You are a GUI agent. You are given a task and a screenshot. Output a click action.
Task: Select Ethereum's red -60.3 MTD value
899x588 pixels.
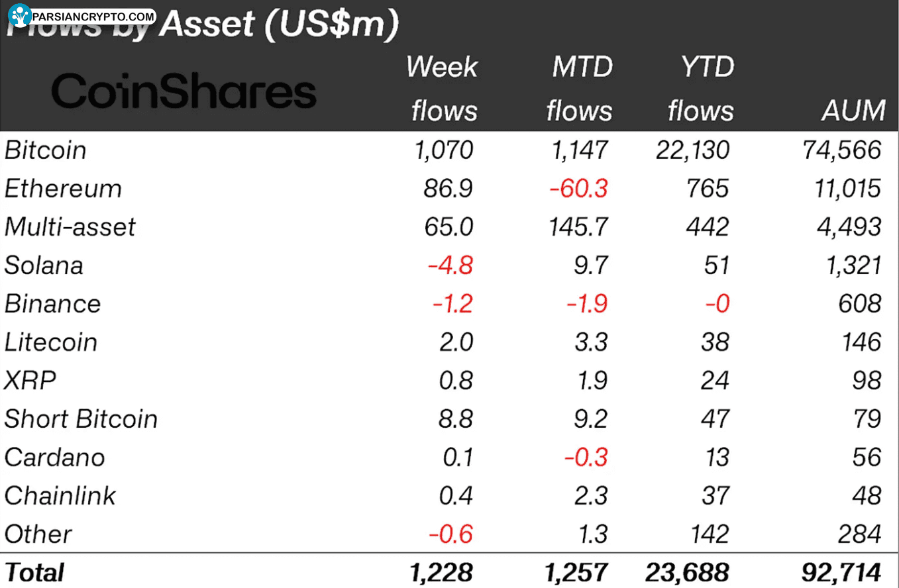pos(578,189)
